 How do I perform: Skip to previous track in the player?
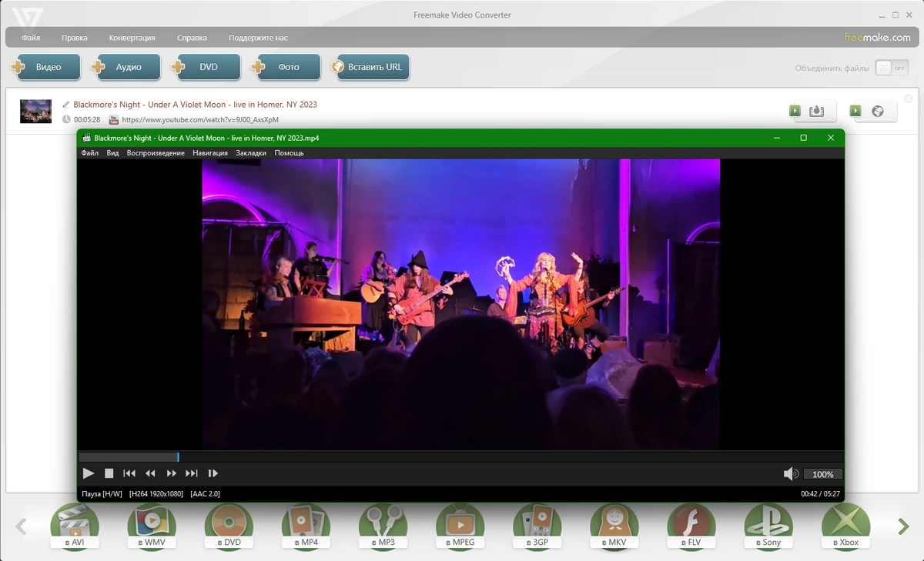tap(129, 473)
